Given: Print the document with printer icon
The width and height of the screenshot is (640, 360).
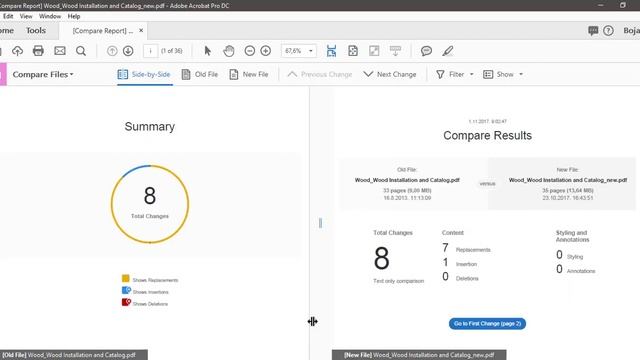Looking at the screenshot, I should (x=38, y=51).
